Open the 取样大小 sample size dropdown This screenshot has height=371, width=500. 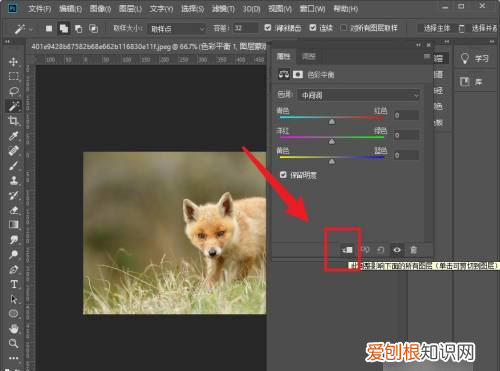pos(177,29)
